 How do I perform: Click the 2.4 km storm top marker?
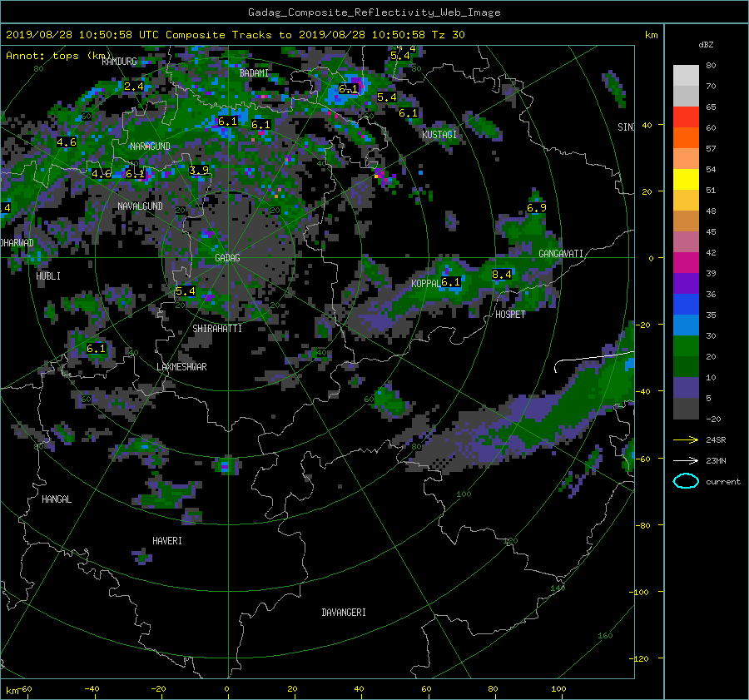[133, 87]
